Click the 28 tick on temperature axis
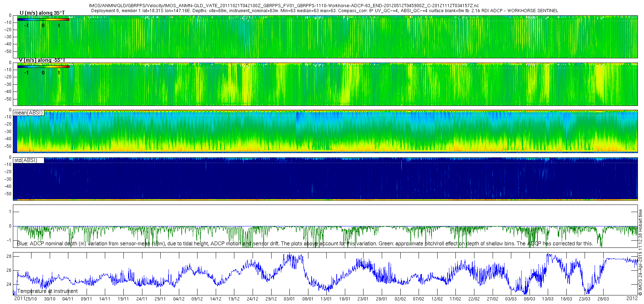The height and width of the screenshot is (304, 644). (9, 256)
